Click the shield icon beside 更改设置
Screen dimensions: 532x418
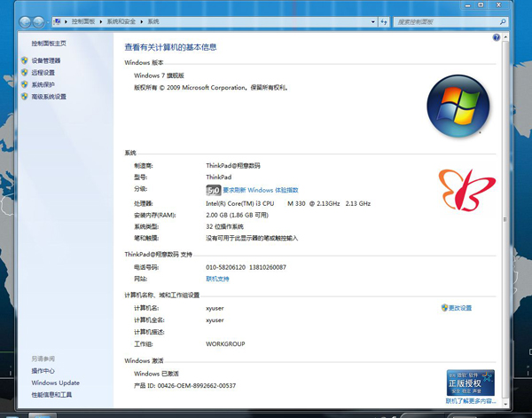[x=444, y=308]
